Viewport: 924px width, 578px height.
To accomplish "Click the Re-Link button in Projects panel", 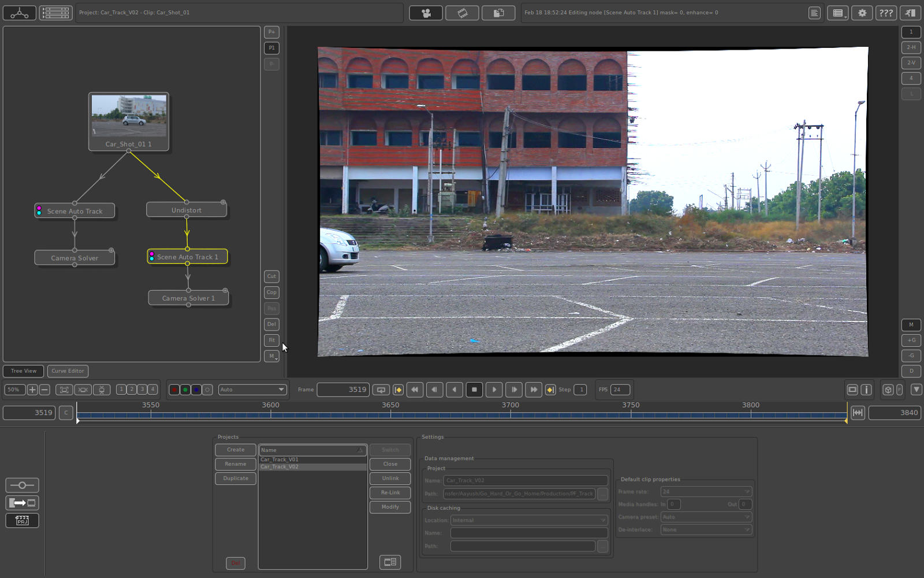I will pyautogui.click(x=390, y=492).
